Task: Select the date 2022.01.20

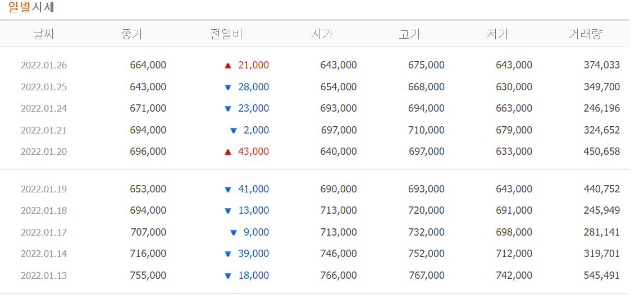Action: [44, 152]
